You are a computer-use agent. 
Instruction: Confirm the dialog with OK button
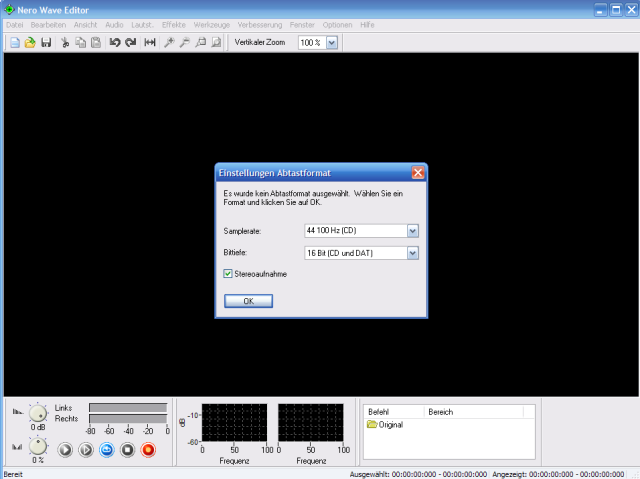248,301
